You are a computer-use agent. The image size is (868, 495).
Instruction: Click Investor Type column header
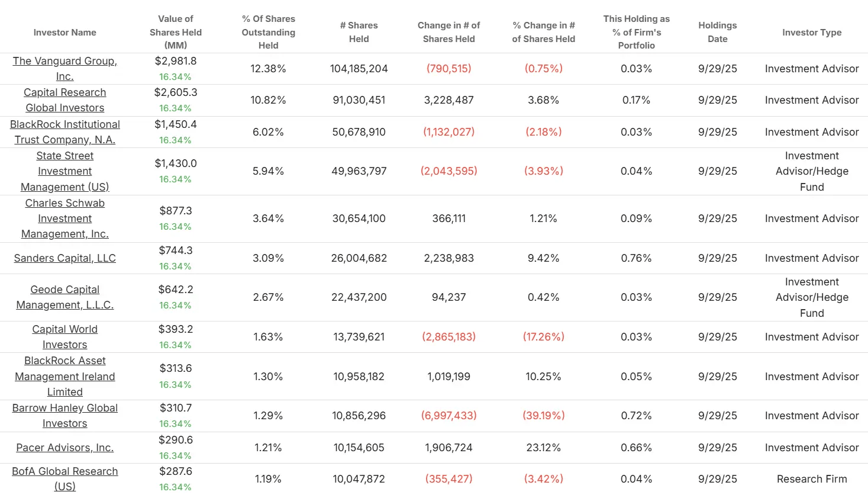[x=812, y=33]
